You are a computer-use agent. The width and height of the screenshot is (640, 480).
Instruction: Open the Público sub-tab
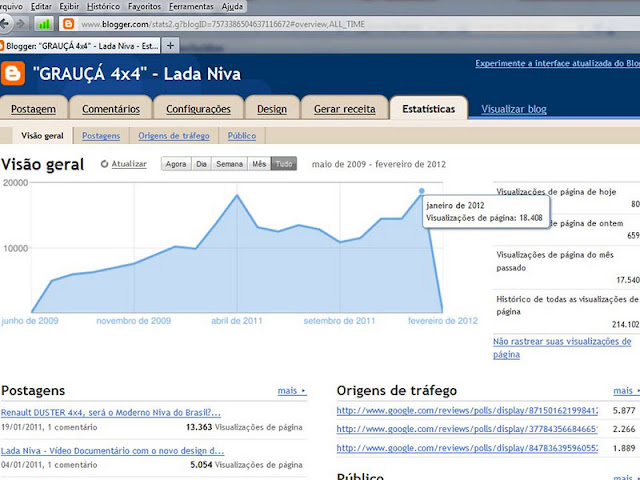click(242, 136)
